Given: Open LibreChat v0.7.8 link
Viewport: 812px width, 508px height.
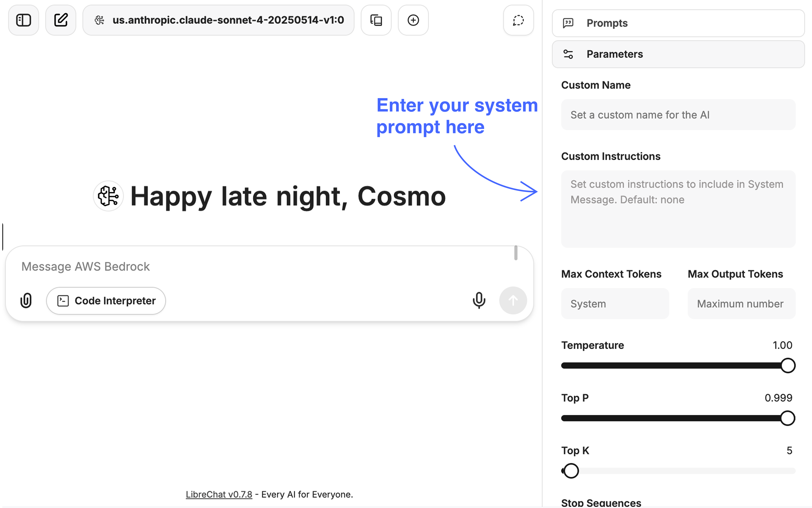Looking at the screenshot, I should click(x=219, y=494).
